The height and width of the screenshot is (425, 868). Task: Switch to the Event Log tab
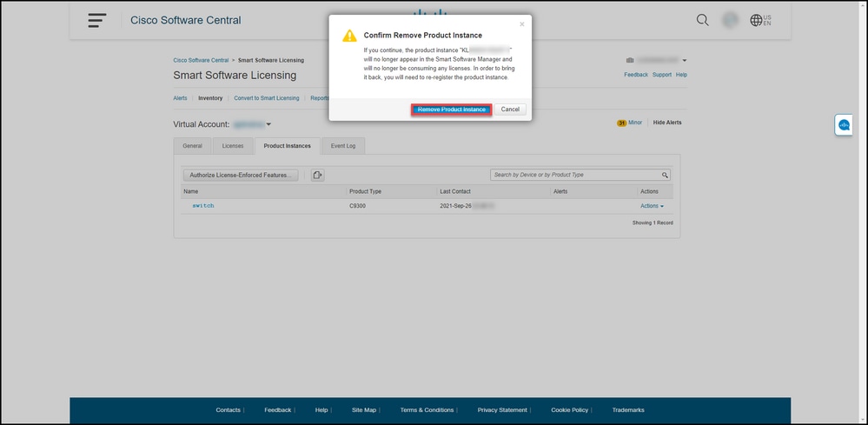pos(343,146)
